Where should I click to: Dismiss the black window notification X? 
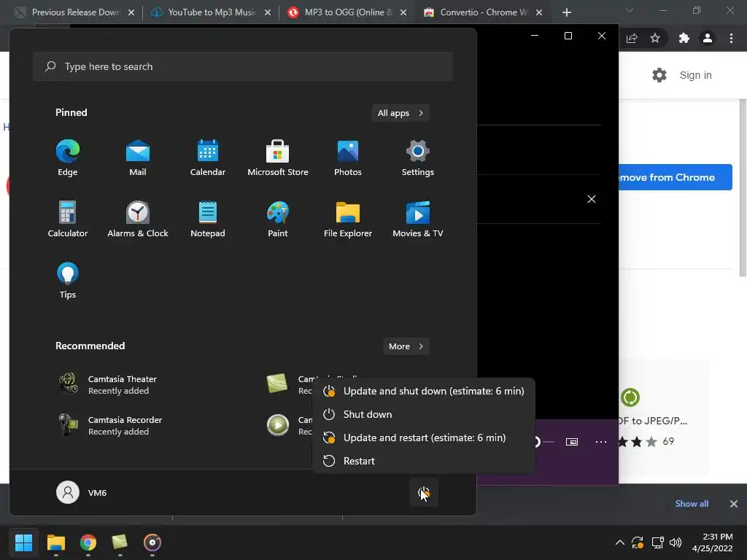coord(591,199)
